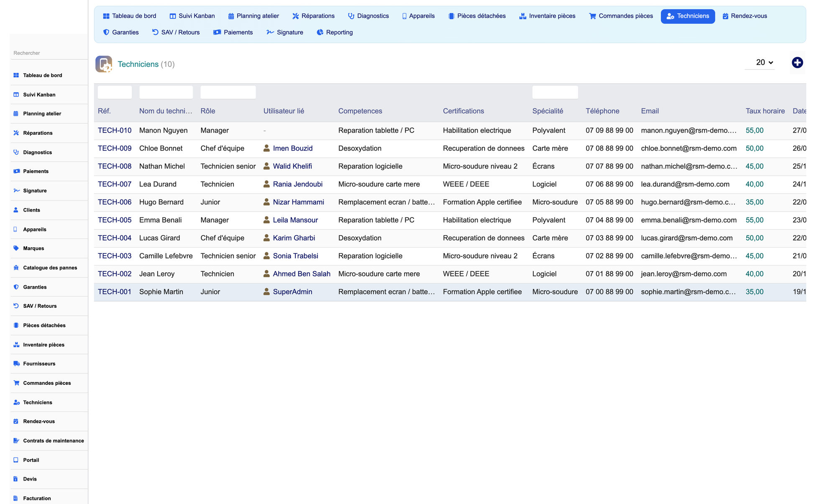The height and width of the screenshot is (504, 814).
Task: Click the Paiements money icon in sidebar
Action: pyautogui.click(x=16, y=171)
